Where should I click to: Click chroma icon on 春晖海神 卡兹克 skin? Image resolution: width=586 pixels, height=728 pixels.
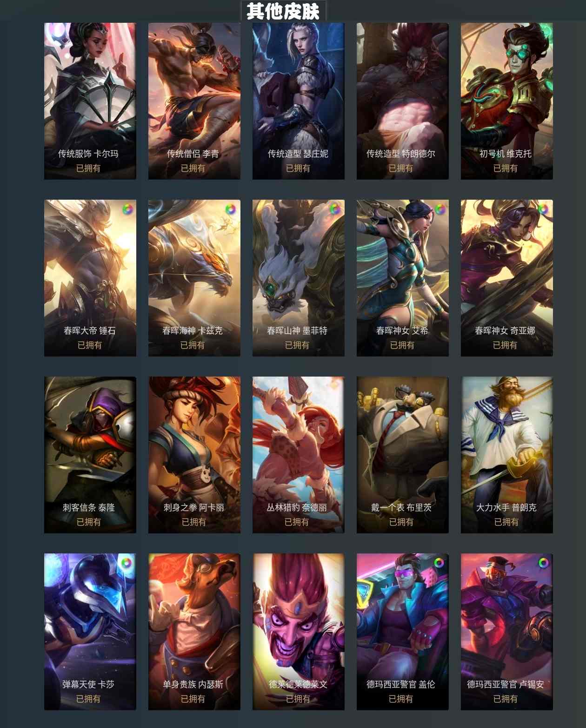[x=230, y=209]
